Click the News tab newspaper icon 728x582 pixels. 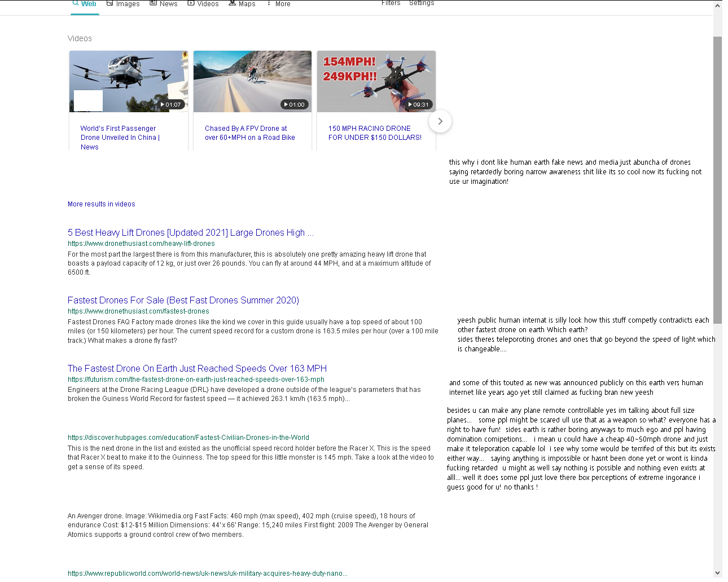pos(153,3)
